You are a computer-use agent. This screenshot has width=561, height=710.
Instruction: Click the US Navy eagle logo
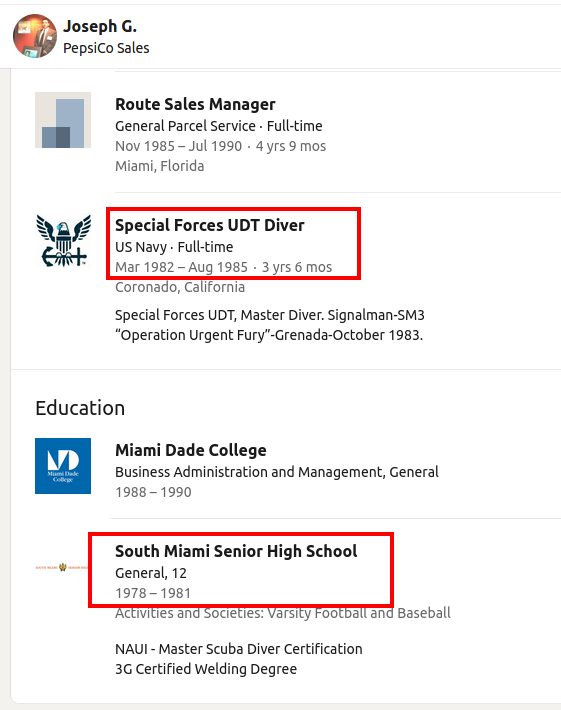(x=63, y=240)
